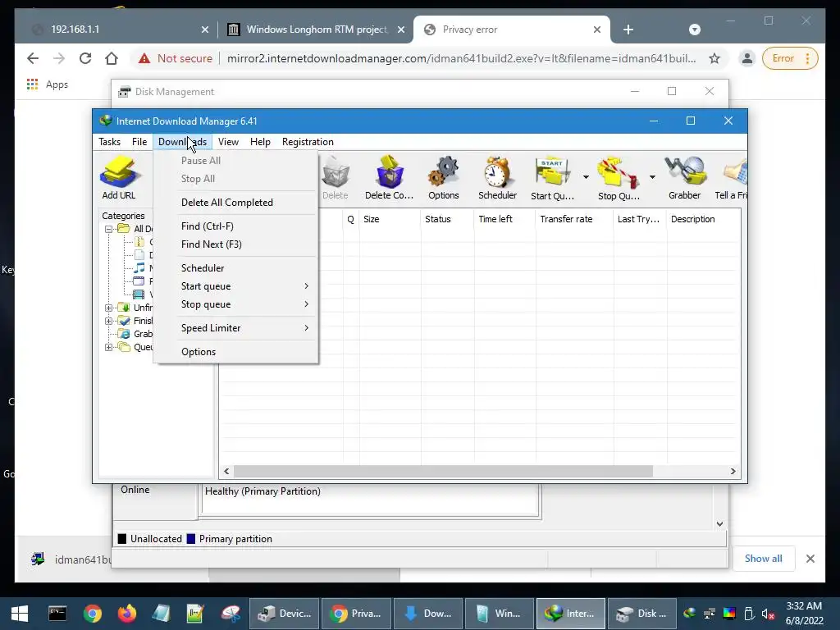840x630 pixels.
Task: Open the View menu
Action: (x=228, y=142)
